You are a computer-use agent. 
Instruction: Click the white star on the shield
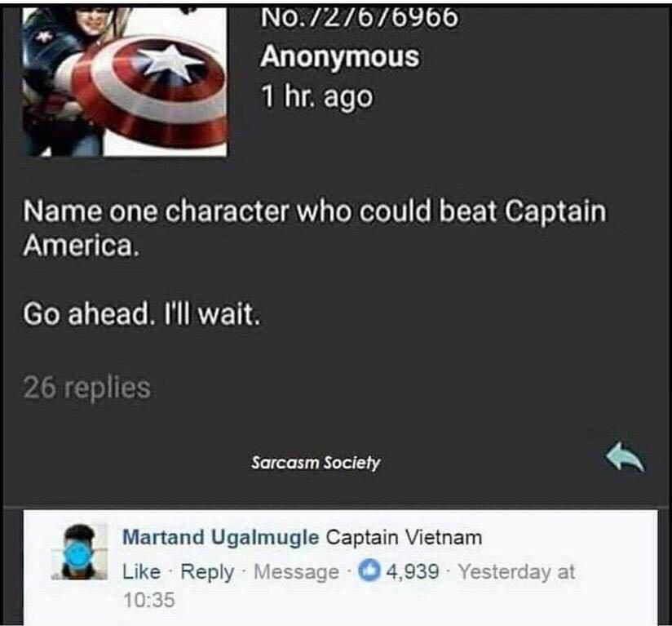coord(171,65)
